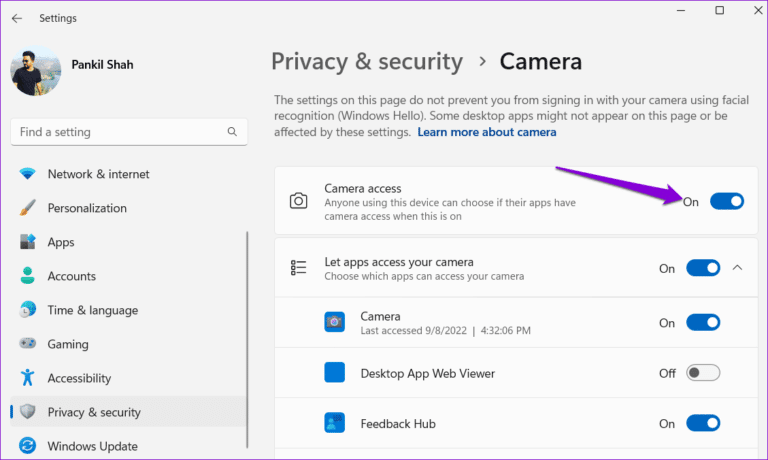Collapse the Let apps access your camera section
The width and height of the screenshot is (768, 460).
pos(738,268)
